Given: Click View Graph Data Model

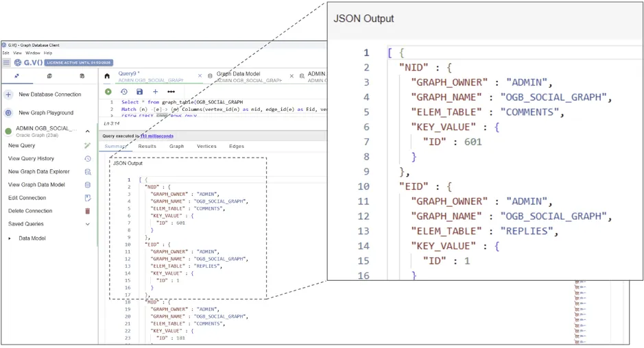Looking at the screenshot, I should (36, 185).
